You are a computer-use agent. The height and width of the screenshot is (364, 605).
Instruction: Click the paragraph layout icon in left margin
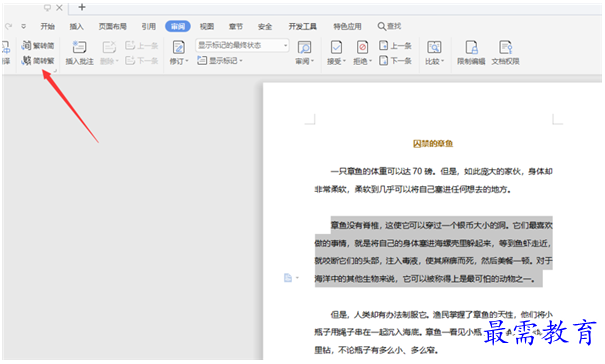pyautogui.click(x=288, y=278)
